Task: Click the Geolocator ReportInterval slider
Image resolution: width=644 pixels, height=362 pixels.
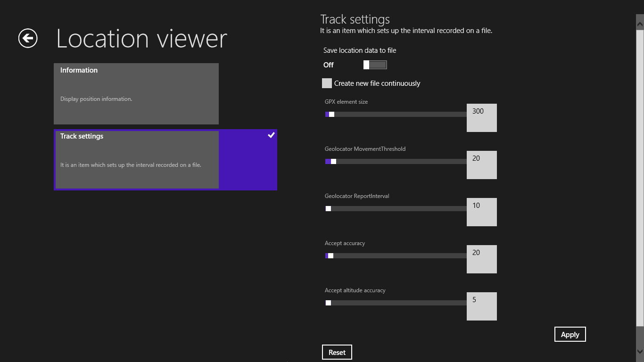Action: coord(396,209)
